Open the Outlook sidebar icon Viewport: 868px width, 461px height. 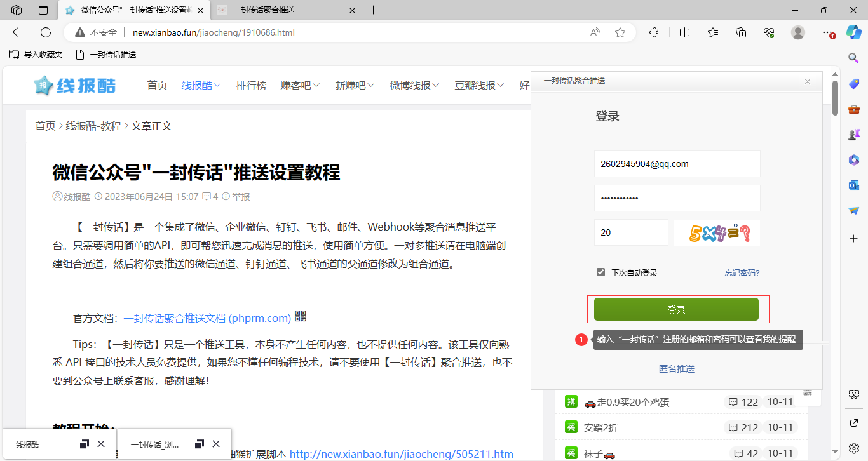pos(854,185)
